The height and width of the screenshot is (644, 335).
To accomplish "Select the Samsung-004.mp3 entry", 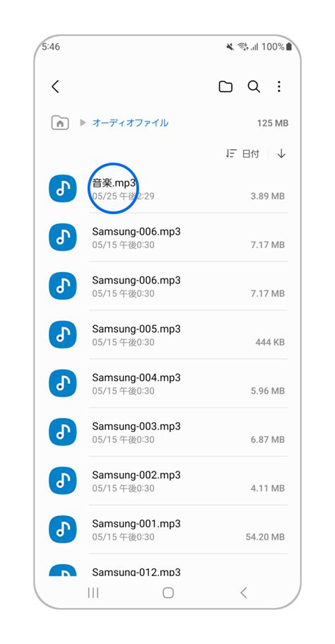I will tap(167, 383).
